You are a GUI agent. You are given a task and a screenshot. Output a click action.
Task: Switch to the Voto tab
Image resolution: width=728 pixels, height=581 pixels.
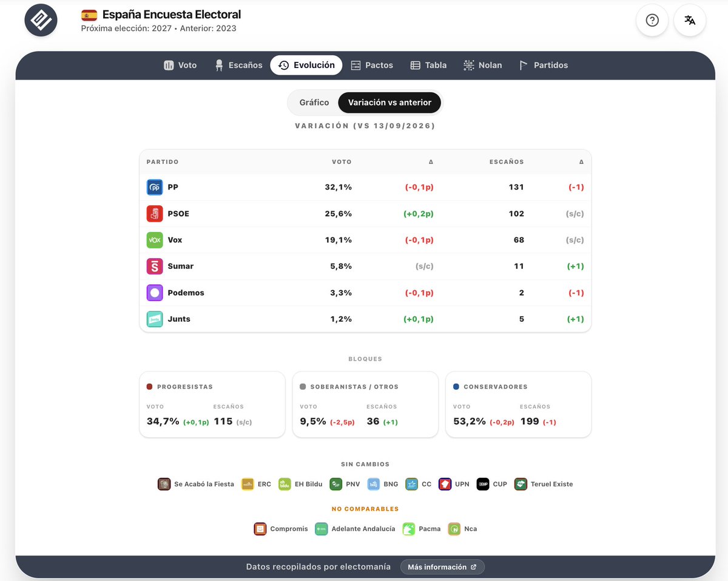pyautogui.click(x=180, y=65)
